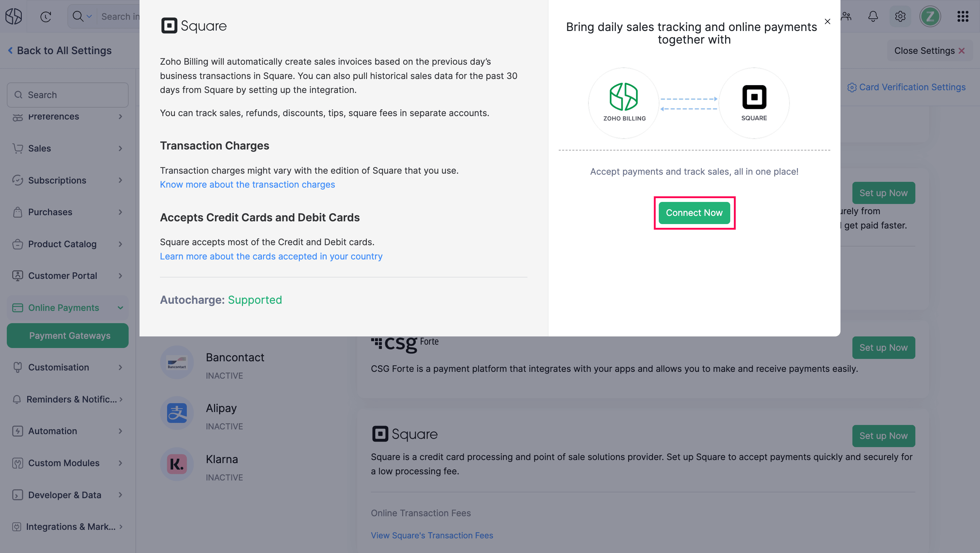The width and height of the screenshot is (980, 553).
Task: Open the settings gear icon
Action: click(x=900, y=16)
